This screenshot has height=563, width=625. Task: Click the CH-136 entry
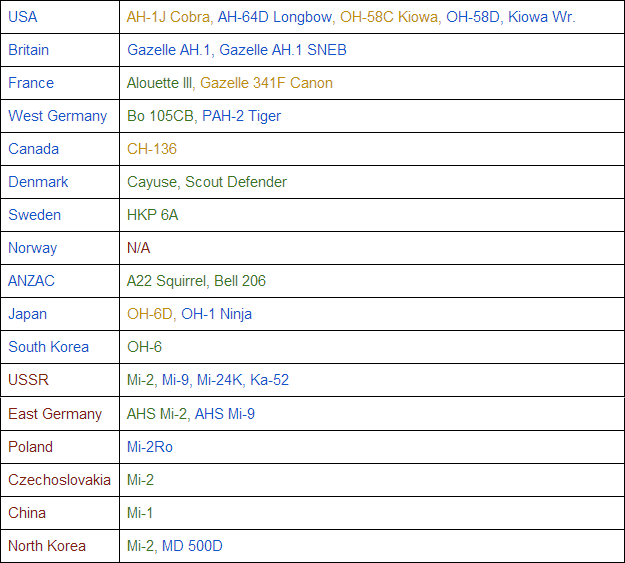152,149
